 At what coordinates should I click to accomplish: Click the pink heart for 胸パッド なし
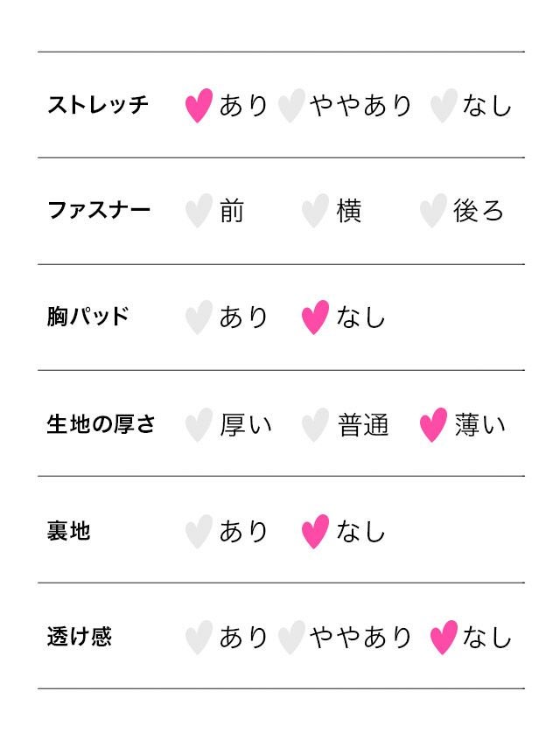[315, 318]
